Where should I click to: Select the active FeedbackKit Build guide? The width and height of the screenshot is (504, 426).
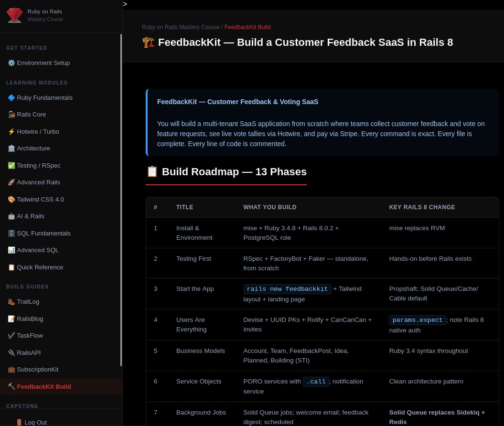pyautogui.click(x=61, y=386)
